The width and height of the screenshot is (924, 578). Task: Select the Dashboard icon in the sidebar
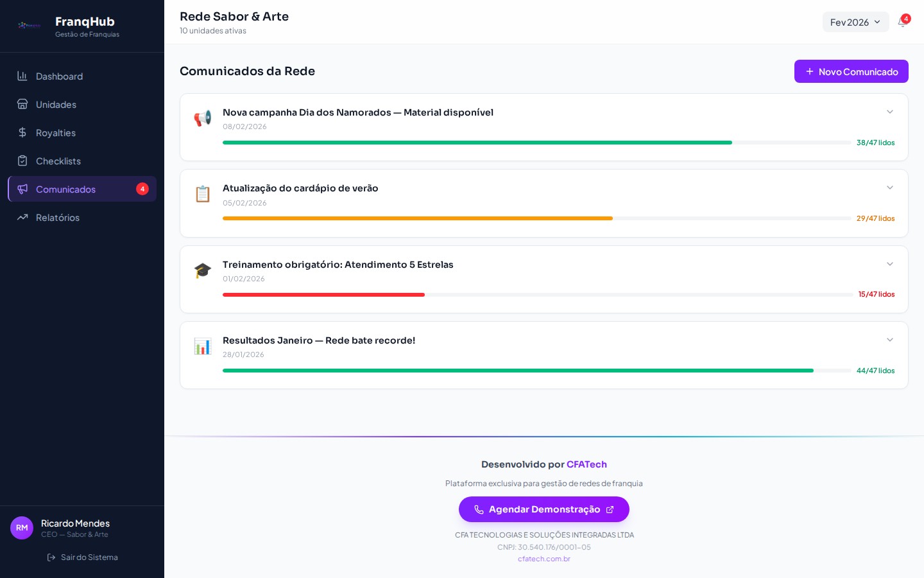(22, 76)
